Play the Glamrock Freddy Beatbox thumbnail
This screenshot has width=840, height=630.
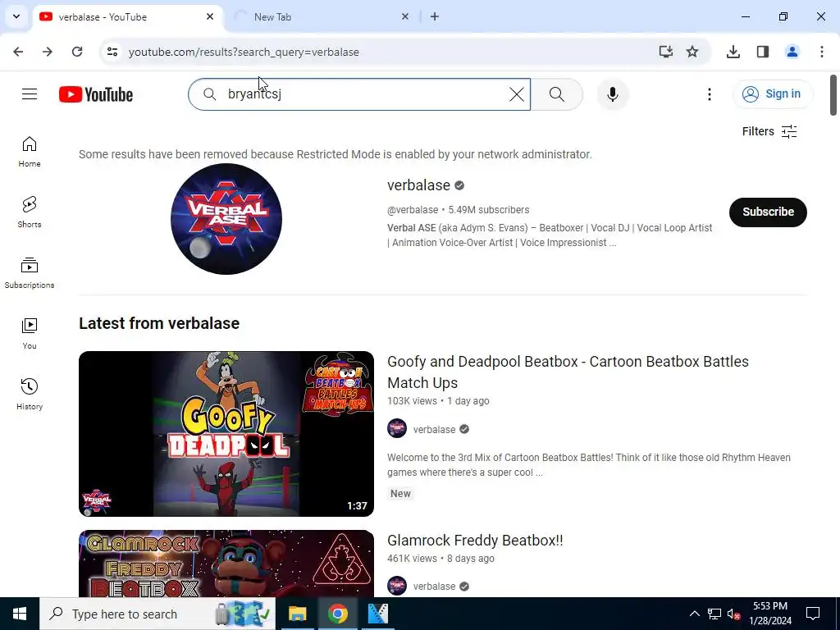[226, 564]
